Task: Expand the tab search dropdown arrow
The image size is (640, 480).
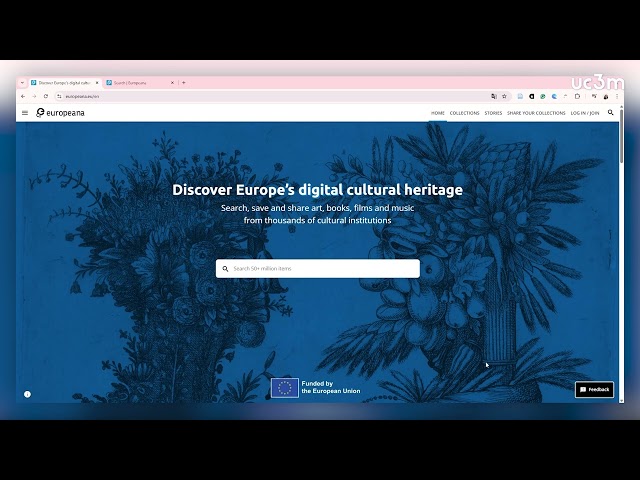Action: (x=22, y=83)
